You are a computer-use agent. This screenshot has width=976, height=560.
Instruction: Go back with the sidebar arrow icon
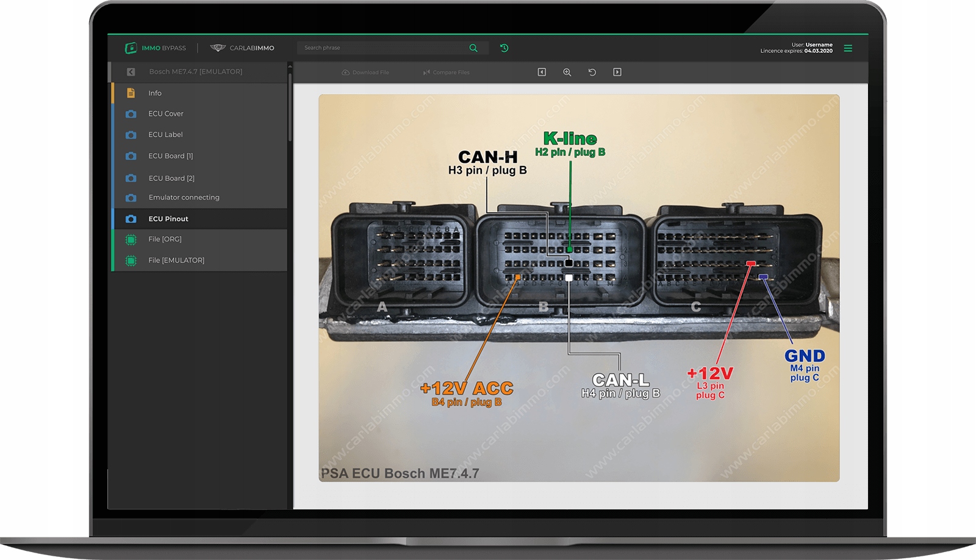point(131,72)
